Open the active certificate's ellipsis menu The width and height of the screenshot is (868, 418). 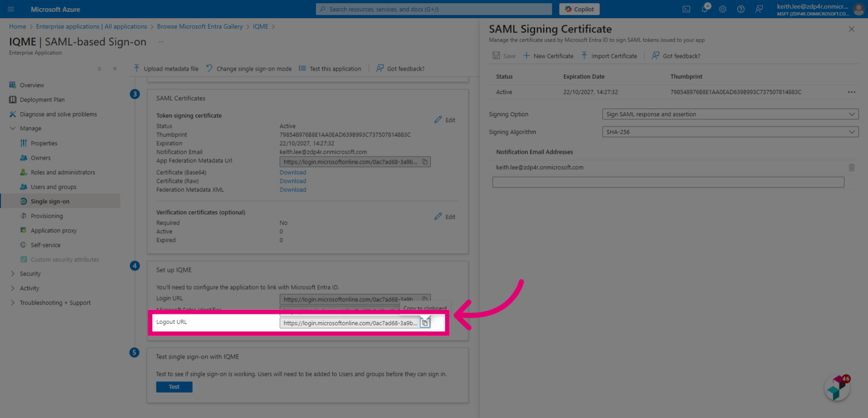click(852, 92)
